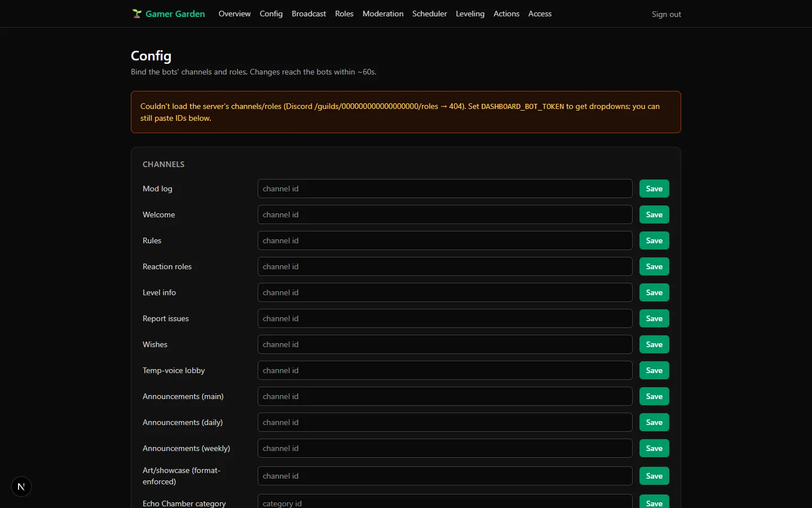The image size is (812, 508).
Task: Save the Level info channel
Action: pos(654,292)
